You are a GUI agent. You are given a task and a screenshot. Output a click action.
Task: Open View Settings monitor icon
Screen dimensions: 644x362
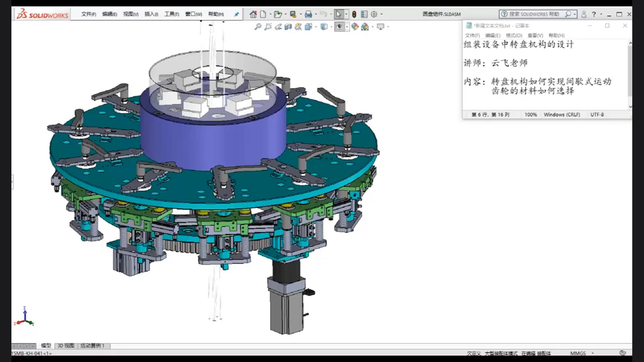[381, 27]
